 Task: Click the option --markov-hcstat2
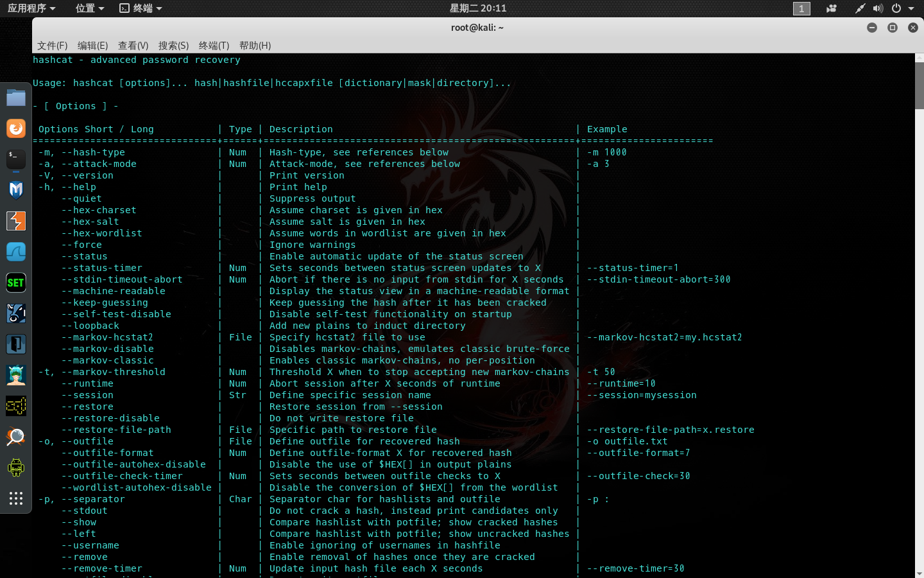coord(108,337)
